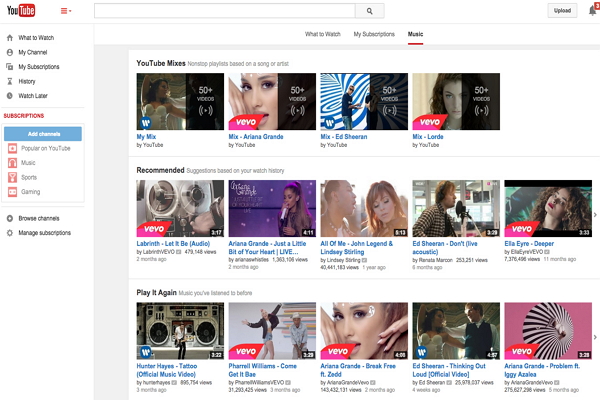600x400 pixels.
Task: Click the Popular on YouTube channel icon
Action: (12, 148)
